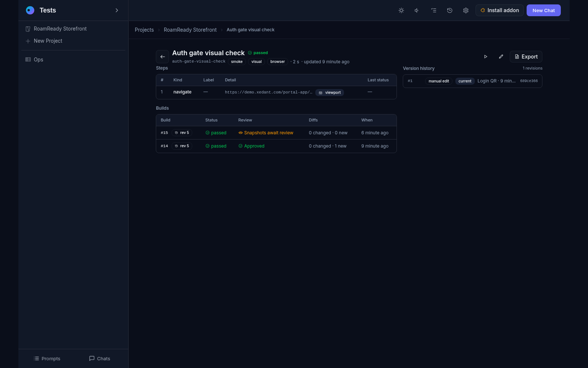Open the history clock icon
The width and height of the screenshot is (588, 368).
449,10
